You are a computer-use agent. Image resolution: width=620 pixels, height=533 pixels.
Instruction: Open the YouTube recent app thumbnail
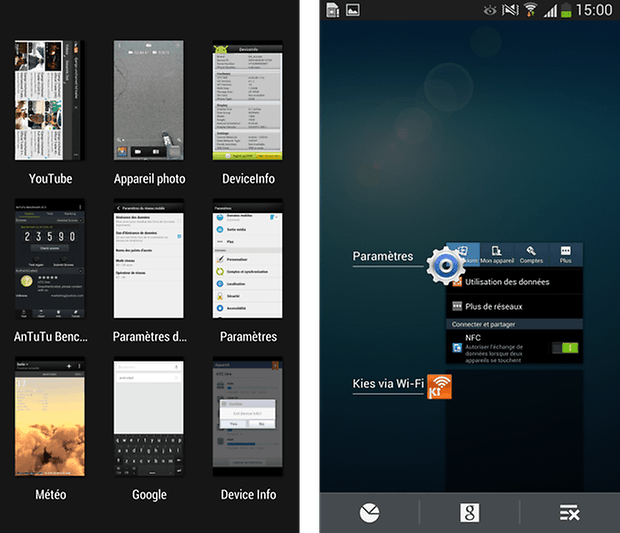click(x=50, y=100)
